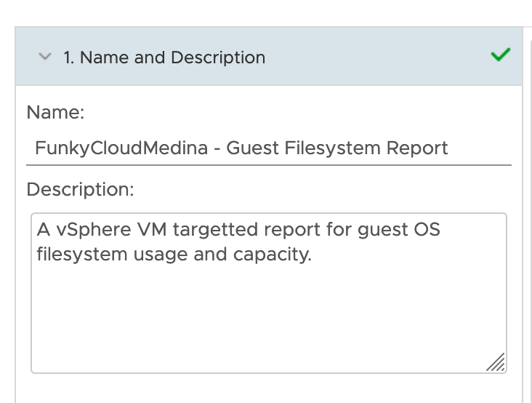Place cursor on 'FunkyCloudMedina' in Name field

coord(121,148)
